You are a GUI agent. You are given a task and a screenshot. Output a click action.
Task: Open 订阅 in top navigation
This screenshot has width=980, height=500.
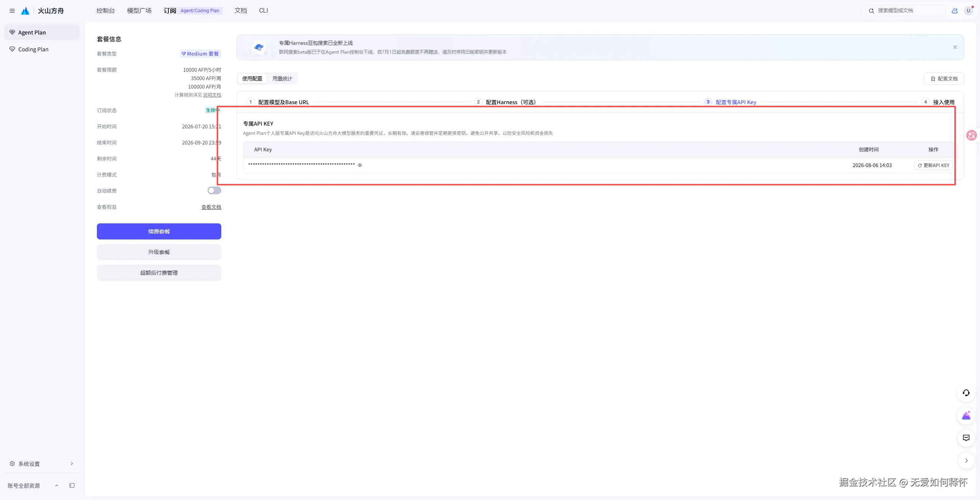point(170,11)
